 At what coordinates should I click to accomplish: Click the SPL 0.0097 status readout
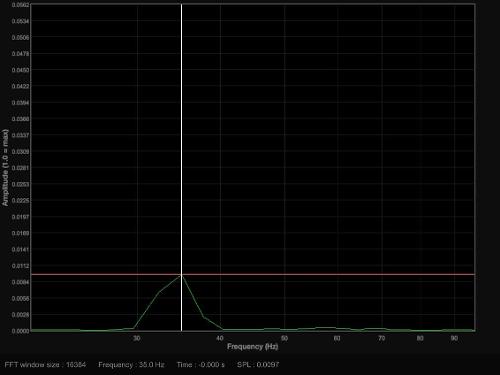coord(258,365)
